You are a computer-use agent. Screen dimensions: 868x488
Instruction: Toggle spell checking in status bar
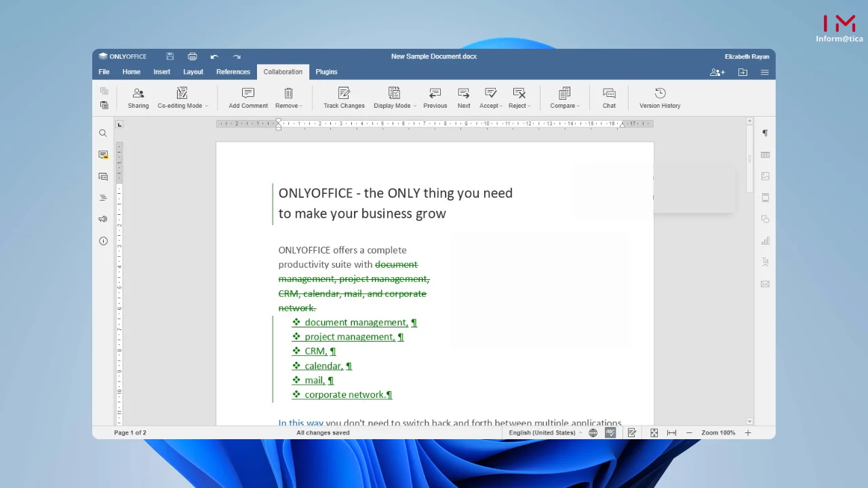(610, 432)
